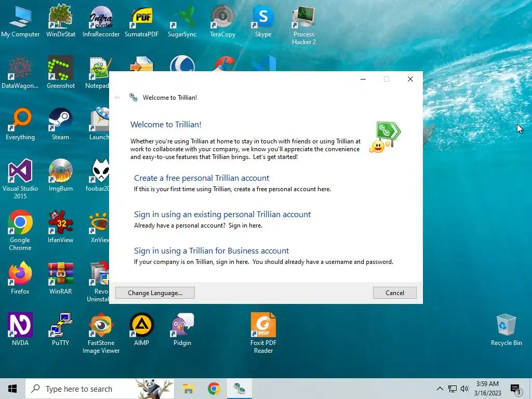532x399 pixels.
Task: Select the WinDirStat desktop icon
Action: [60, 22]
